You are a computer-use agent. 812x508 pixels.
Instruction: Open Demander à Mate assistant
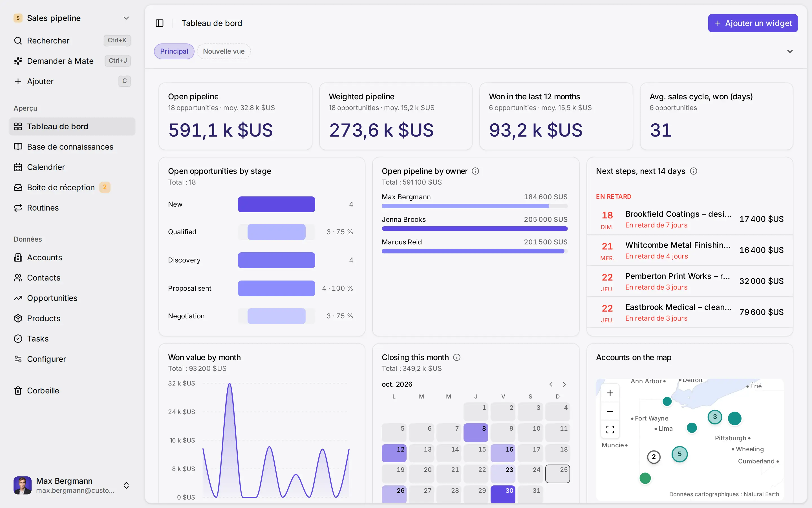coord(72,61)
